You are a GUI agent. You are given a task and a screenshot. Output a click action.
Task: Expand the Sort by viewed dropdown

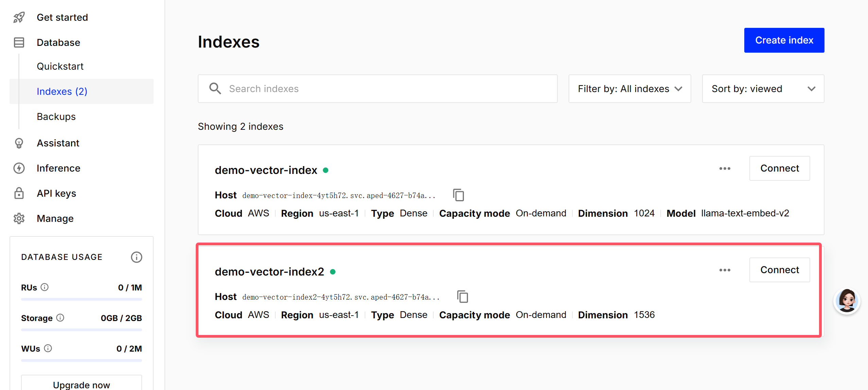pos(763,89)
